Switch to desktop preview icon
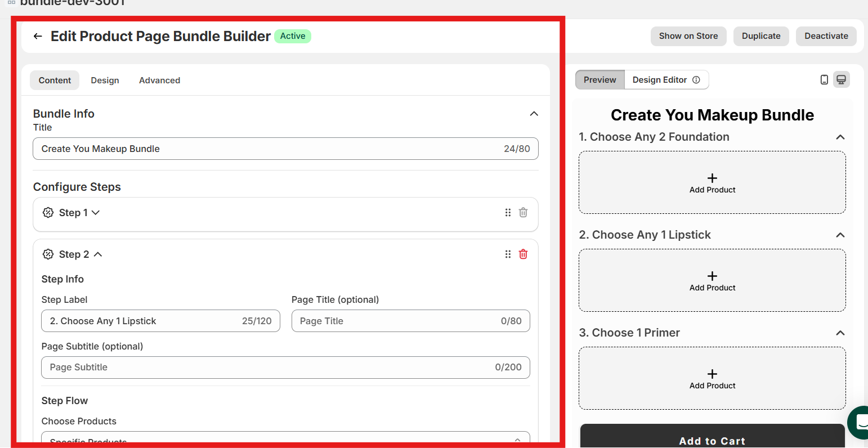 (841, 80)
